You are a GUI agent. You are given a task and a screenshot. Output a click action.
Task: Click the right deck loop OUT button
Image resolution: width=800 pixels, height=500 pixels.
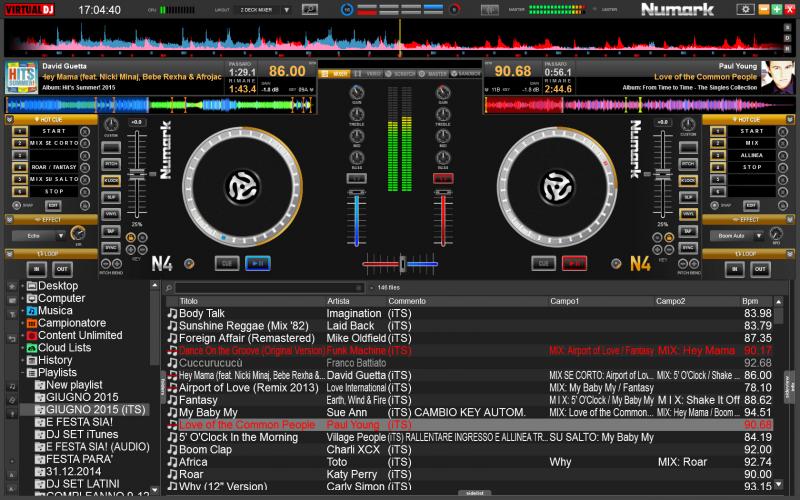click(761, 269)
